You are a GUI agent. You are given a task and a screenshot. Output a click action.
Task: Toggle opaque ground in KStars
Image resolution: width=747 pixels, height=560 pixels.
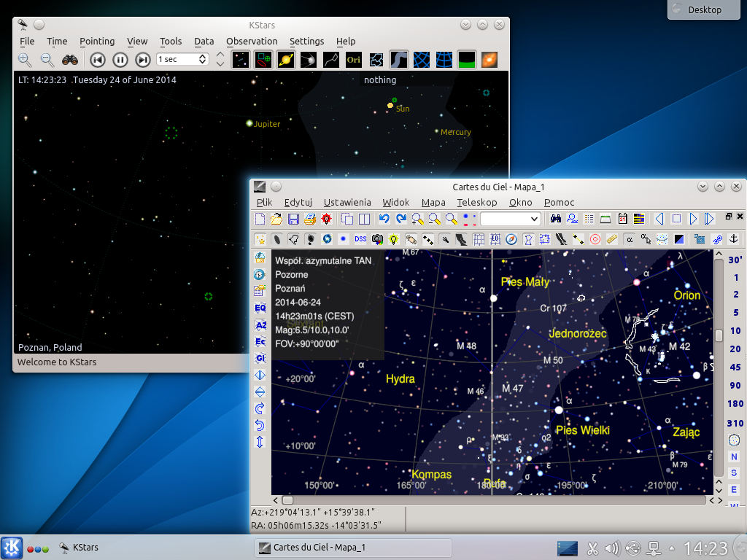(467, 60)
